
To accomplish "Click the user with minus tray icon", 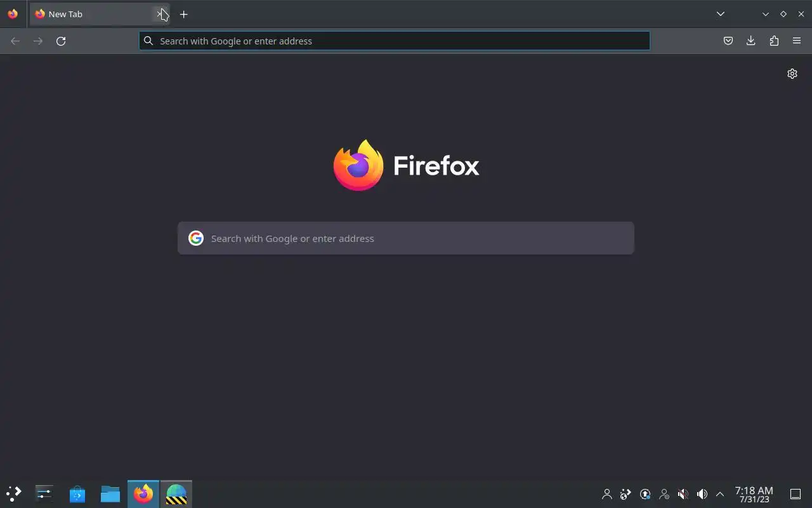I will pyautogui.click(x=664, y=494).
